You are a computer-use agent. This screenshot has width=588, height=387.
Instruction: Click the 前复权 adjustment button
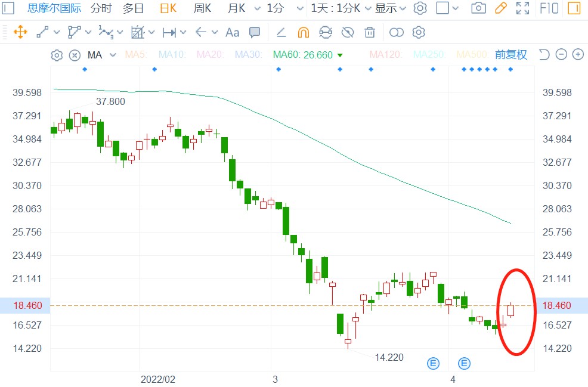tap(511, 55)
